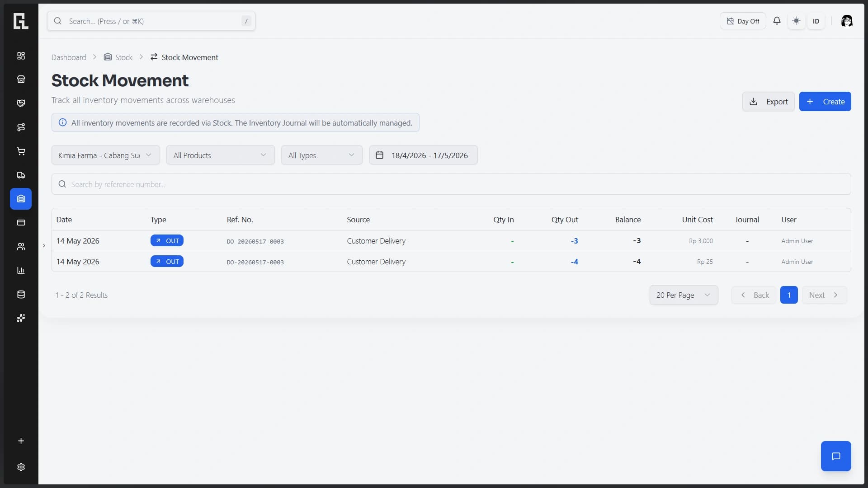Click the Ref. No. column header
This screenshot has height=488, width=868.
pos(240,220)
